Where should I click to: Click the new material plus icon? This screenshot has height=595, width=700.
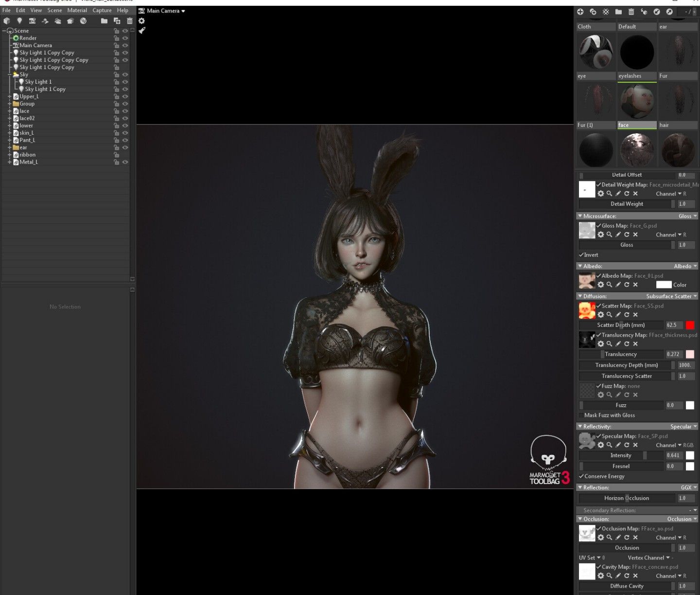[580, 12]
